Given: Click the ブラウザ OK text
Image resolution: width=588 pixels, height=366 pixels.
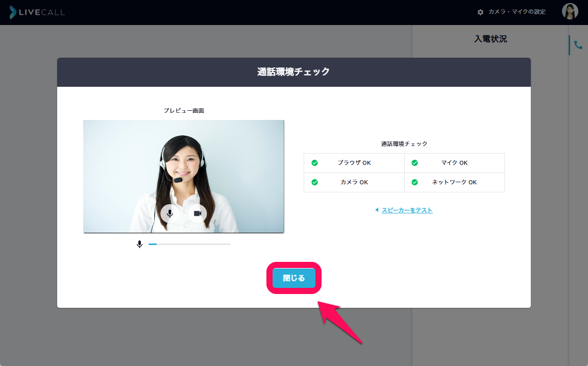Looking at the screenshot, I should tap(354, 163).
